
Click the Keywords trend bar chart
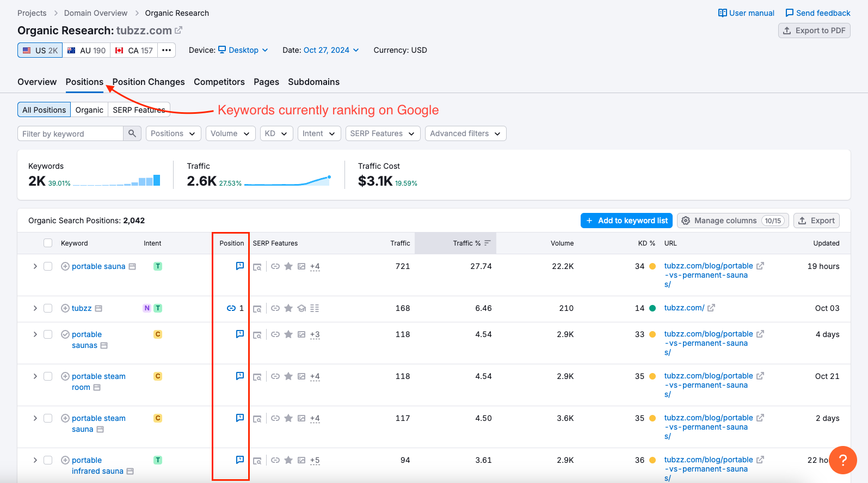(116, 180)
